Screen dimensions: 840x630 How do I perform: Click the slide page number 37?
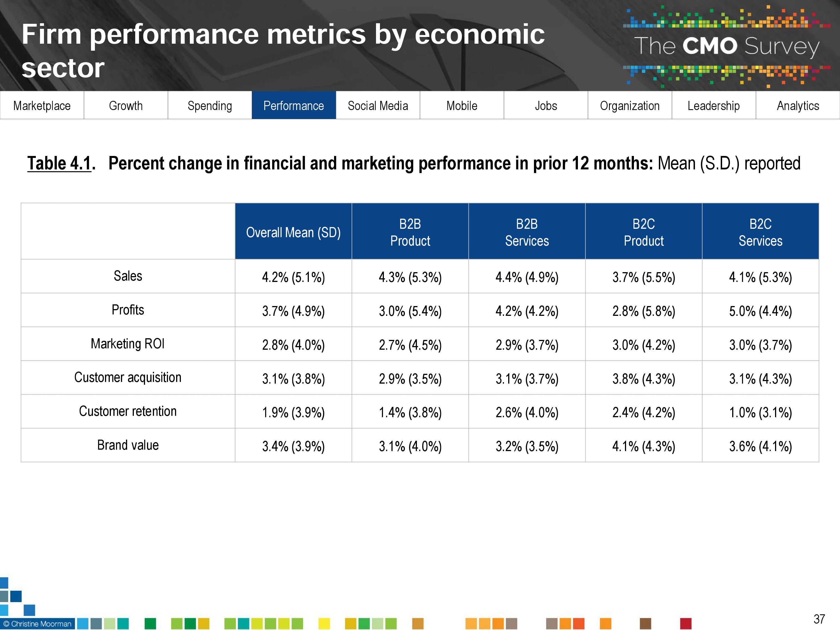point(819,619)
